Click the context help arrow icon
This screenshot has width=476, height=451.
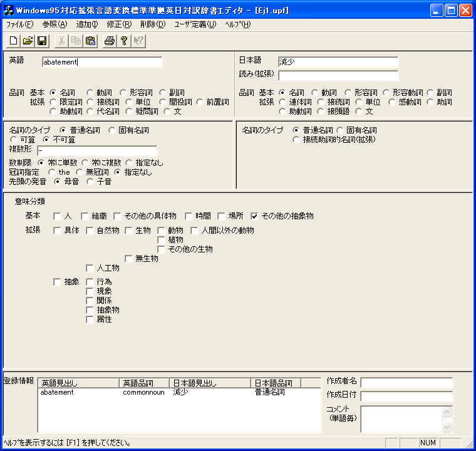pyautogui.click(x=138, y=41)
